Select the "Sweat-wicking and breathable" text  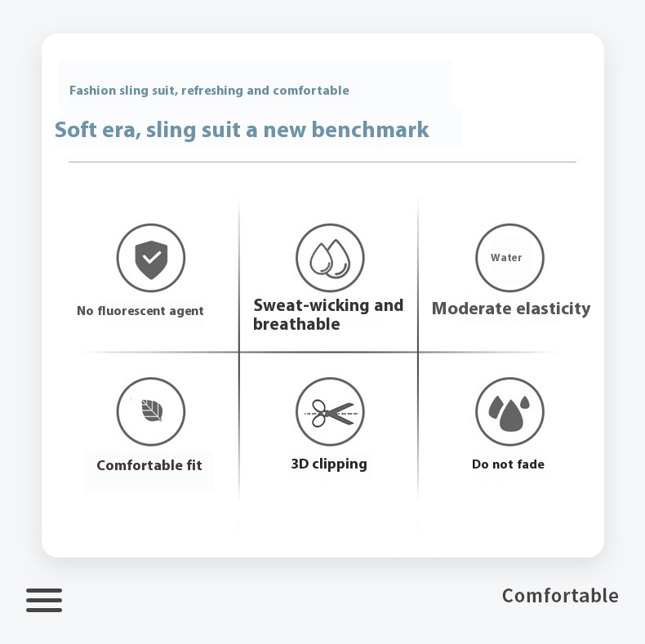[x=328, y=314]
